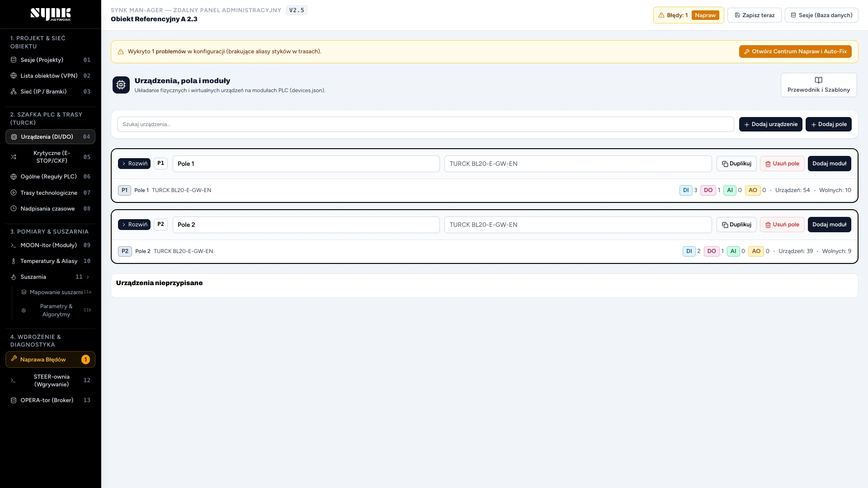Click the chip icon next to Urządzenia, pola i moduły heading
This screenshot has height=488, width=868.
(121, 85)
